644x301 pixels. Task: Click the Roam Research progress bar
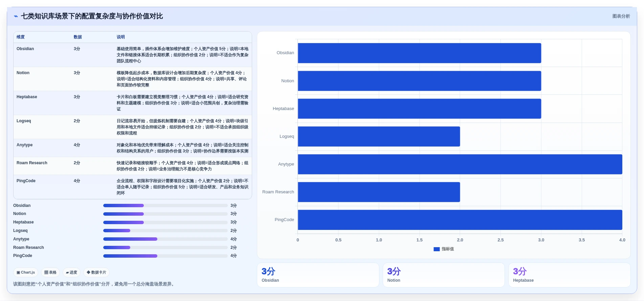coord(165,248)
